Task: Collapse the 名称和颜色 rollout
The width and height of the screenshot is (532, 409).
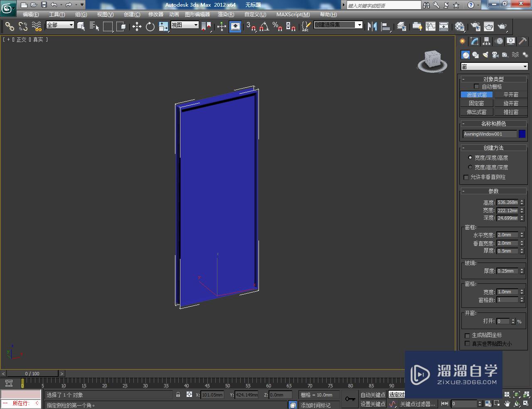Action: (x=494, y=124)
